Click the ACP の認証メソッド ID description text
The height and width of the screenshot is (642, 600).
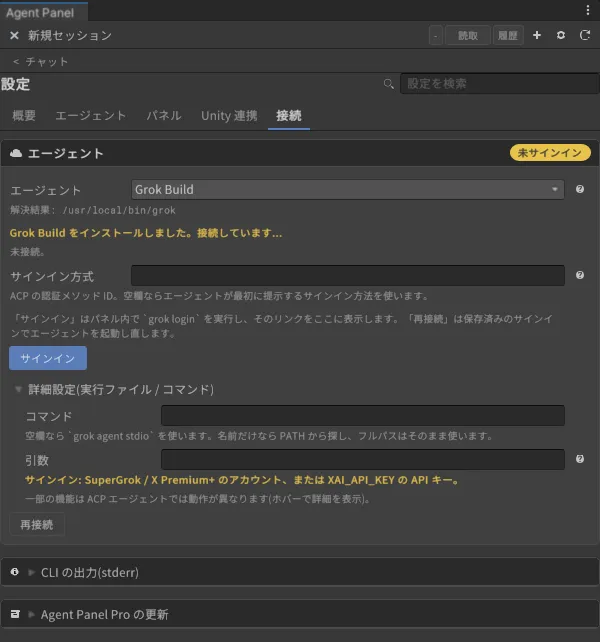(219, 296)
